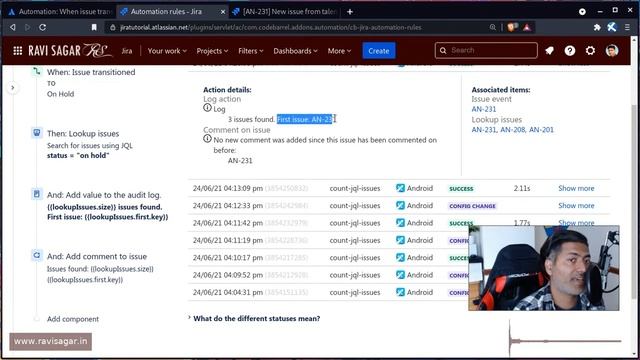Go back with browser back arrow
Viewport: 640px width, 360px height.
13,27
